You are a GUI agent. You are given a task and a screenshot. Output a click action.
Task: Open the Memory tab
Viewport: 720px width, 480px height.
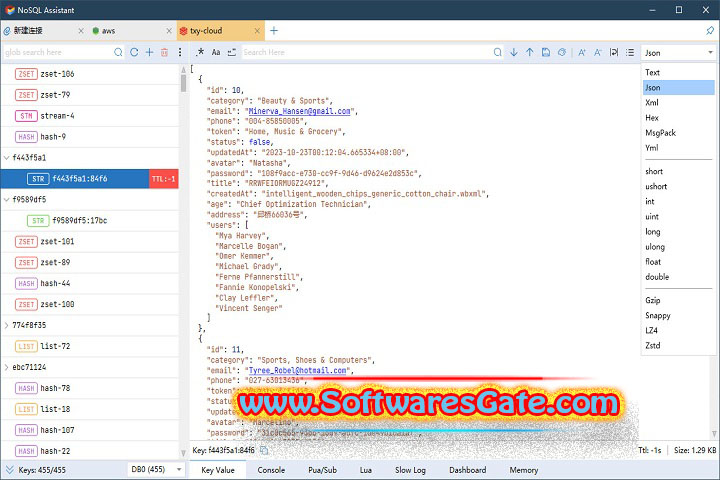point(523,470)
